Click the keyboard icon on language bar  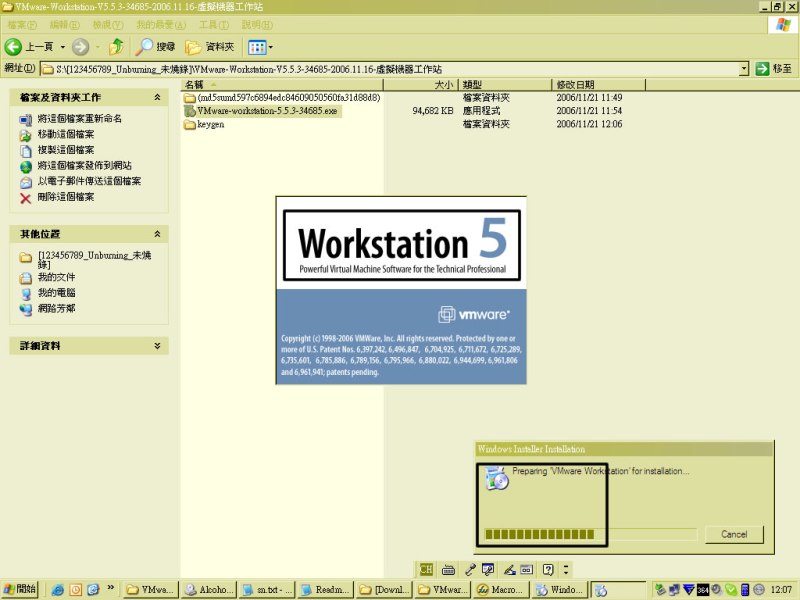point(448,569)
